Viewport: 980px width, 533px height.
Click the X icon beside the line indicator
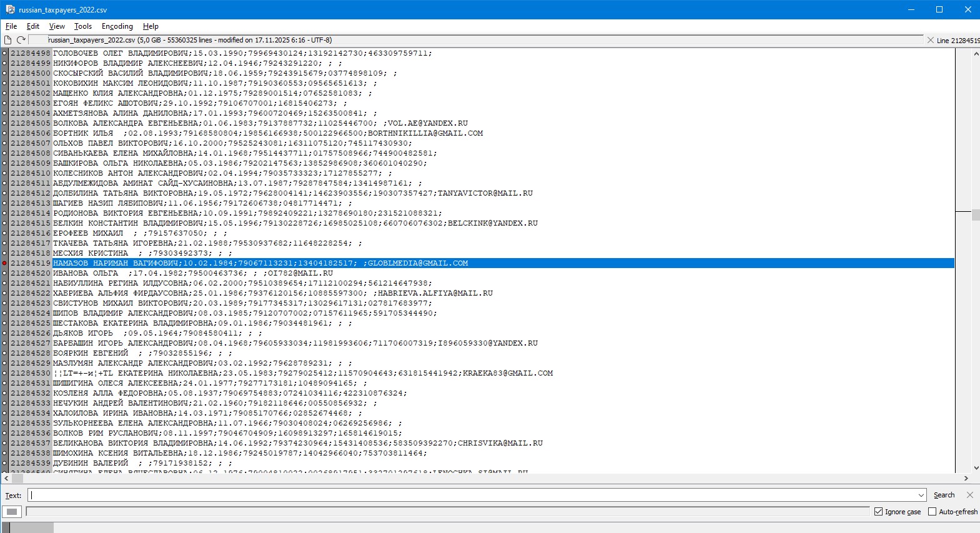click(930, 40)
